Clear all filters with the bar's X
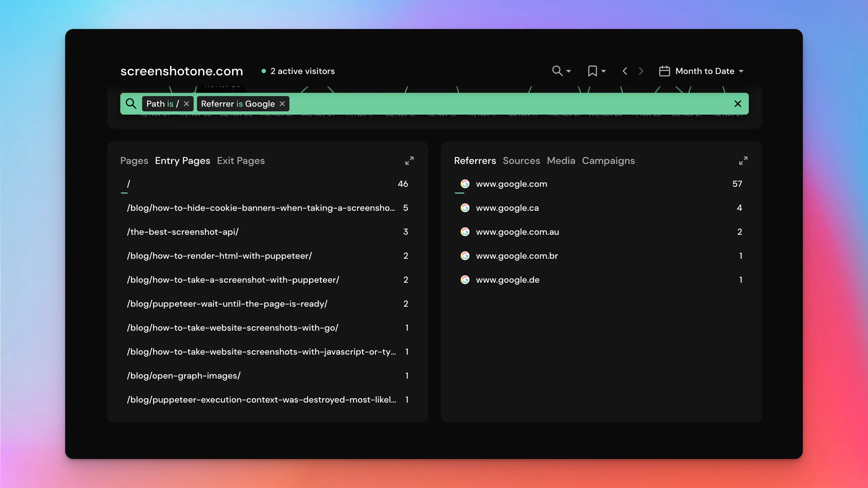 [x=738, y=104]
